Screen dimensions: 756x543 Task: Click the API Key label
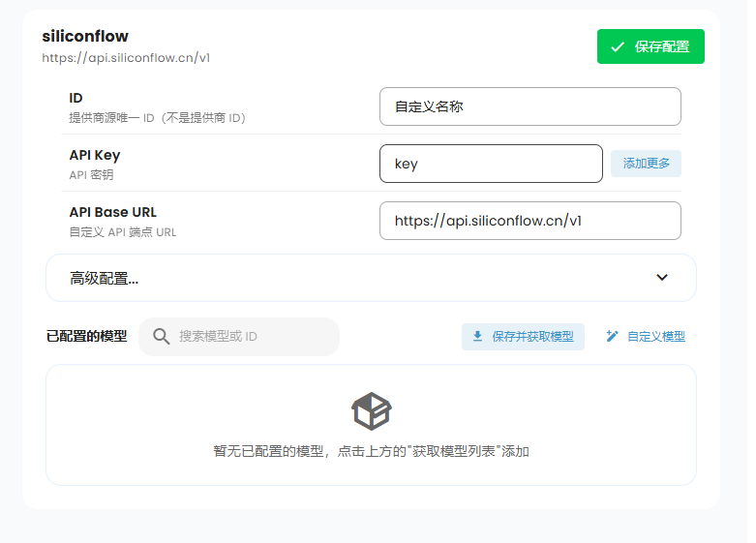click(x=95, y=155)
